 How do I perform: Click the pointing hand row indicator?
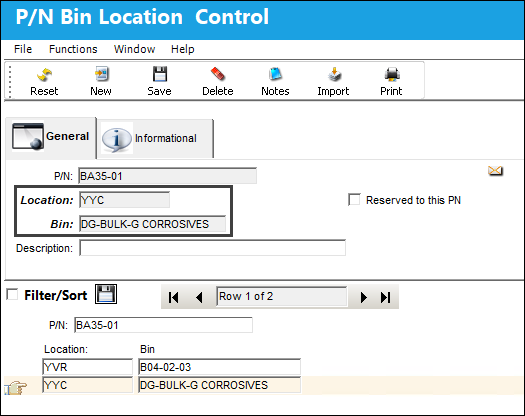[16, 388]
